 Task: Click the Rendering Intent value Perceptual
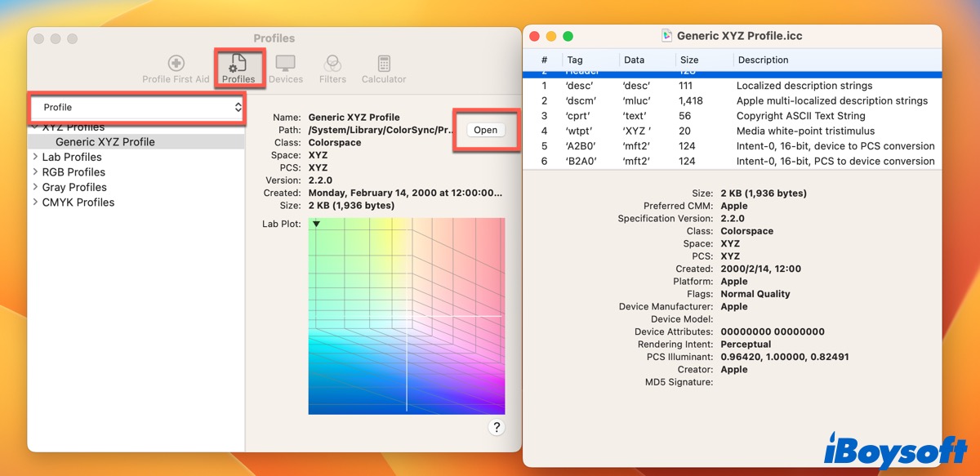tap(746, 345)
